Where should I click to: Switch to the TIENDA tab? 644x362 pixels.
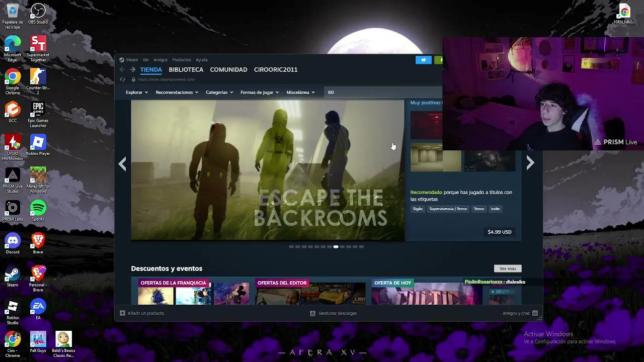[x=151, y=70]
